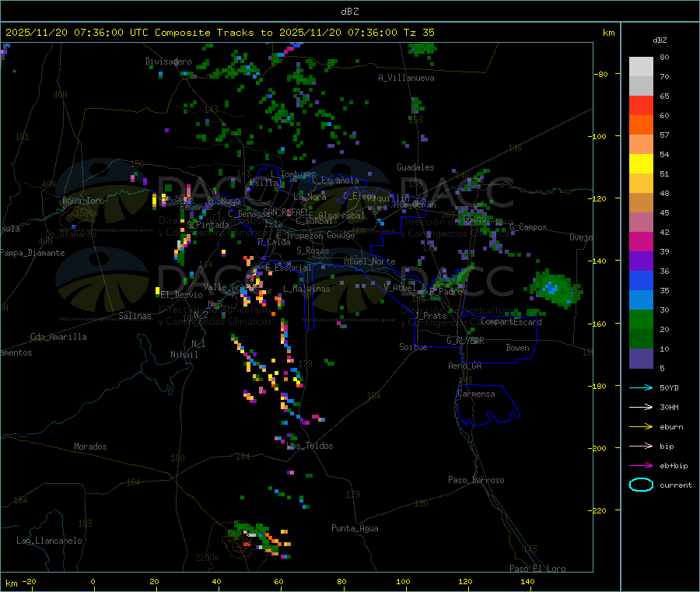Click the Paso_Barroso map label
This screenshot has height=592, width=700.
pyautogui.click(x=476, y=480)
